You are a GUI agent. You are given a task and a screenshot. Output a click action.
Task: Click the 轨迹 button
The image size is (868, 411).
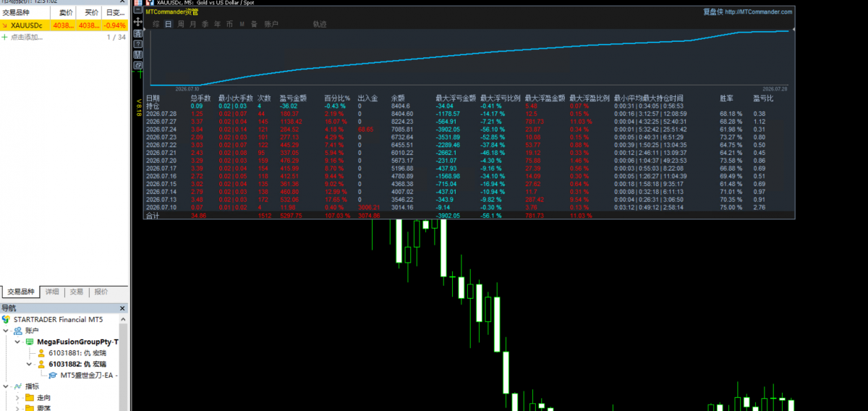click(320, 24)
